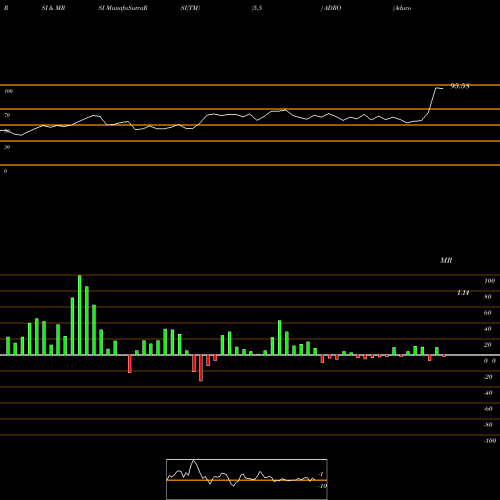Screen dimensions: 500x500
Task: Click the 'SI(TM)' header text
Action: coord(190,8)
